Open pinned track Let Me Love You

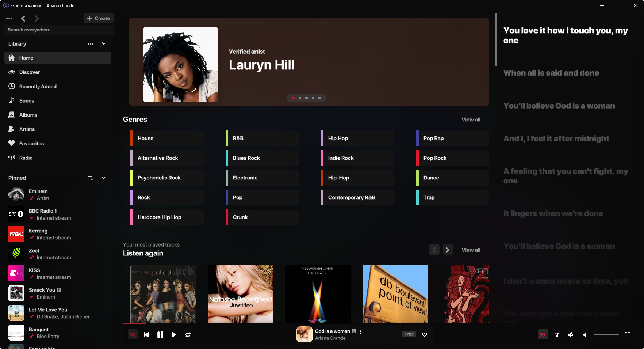tap(58, 313)
